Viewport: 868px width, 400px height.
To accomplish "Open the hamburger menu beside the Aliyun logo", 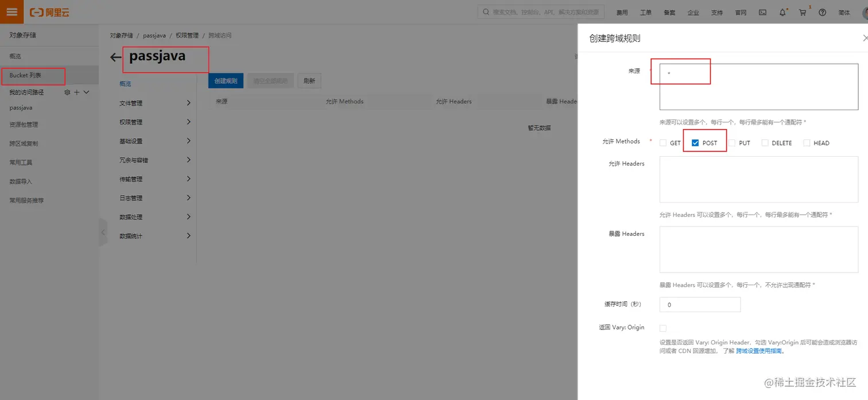I will pyautogui.click(x=11, y=11).
